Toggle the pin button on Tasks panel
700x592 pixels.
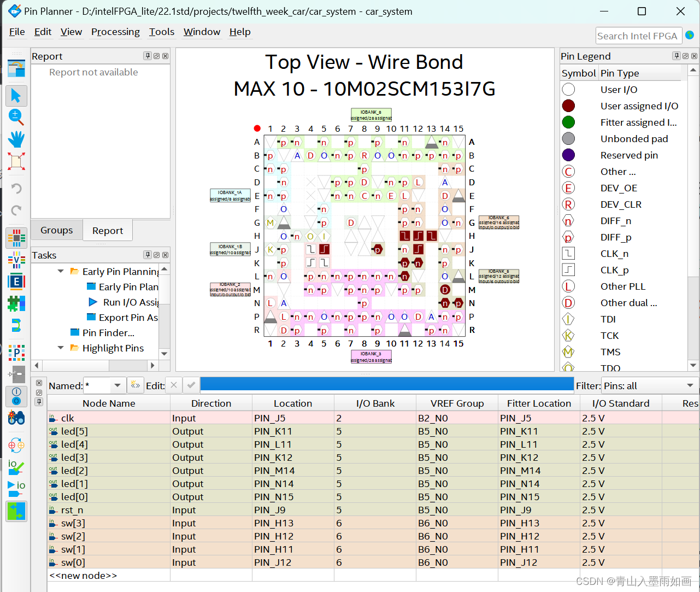pyautogui.click(x=148, y=255)
